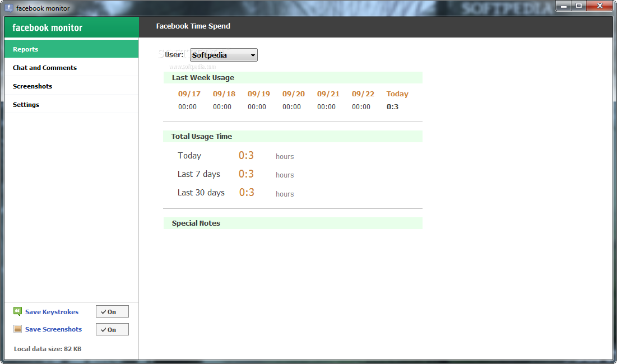Image resolution: width=617 pixels, height=364 pixels.
Task: Click the facebook monitor green header logo
Action: [x=47, y=27]
